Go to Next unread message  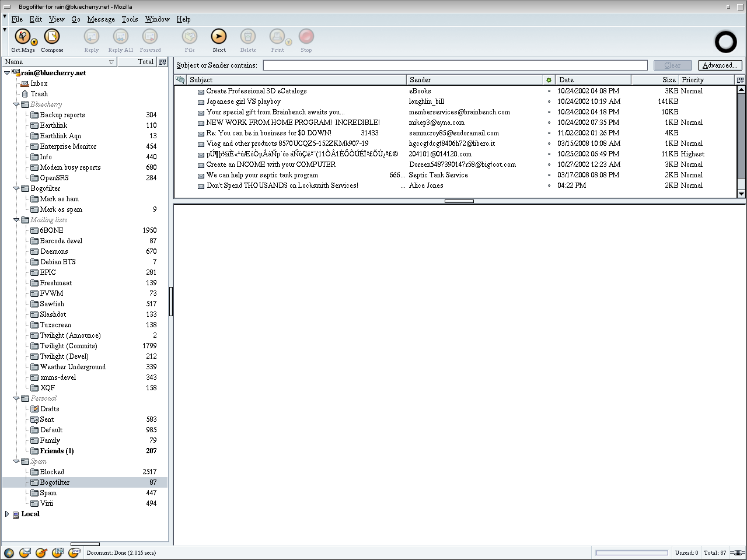219,37
